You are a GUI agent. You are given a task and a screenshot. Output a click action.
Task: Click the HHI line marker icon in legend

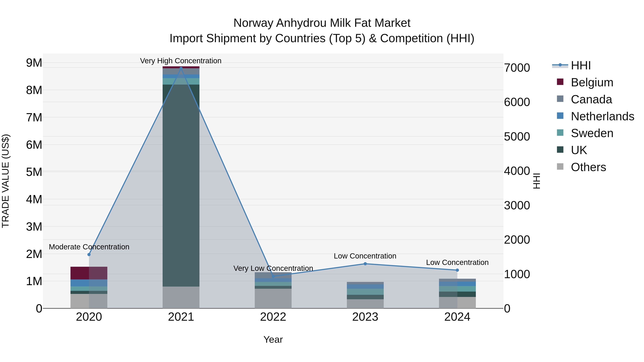point(560,65)
